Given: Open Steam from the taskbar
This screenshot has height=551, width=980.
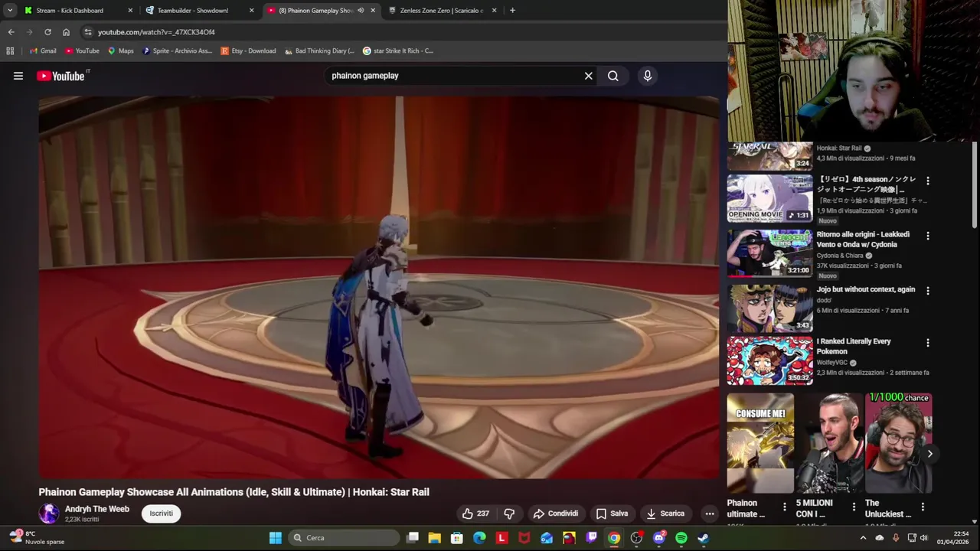Looking at the screenshot, I should click(x=704, y=538).
